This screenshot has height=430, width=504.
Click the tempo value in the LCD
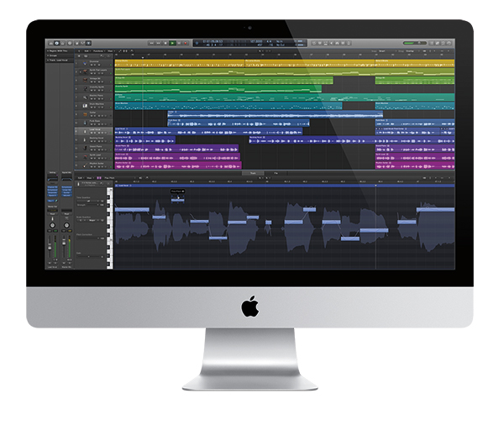click(x=256, y=41)
